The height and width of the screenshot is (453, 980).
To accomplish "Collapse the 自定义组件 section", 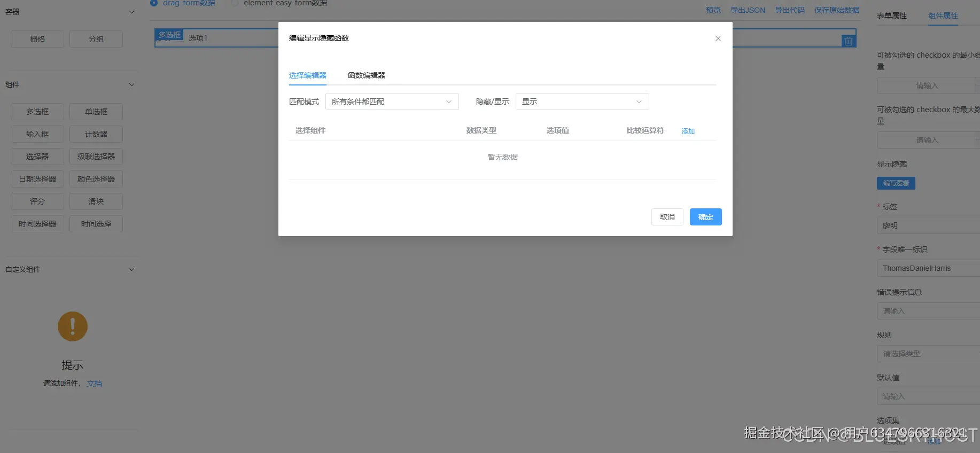I will (x=131, y=269).
